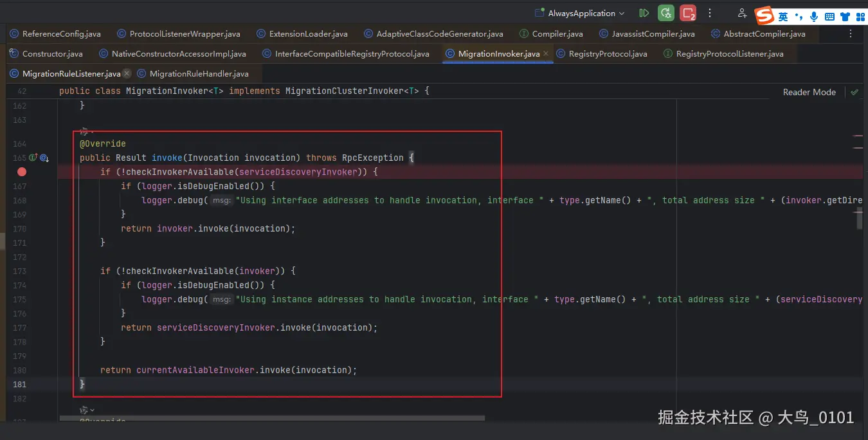The image size is (868, 440).
Task: Click the class icon on MigrationRuleHandler.java tab
Action: point(141,73)
